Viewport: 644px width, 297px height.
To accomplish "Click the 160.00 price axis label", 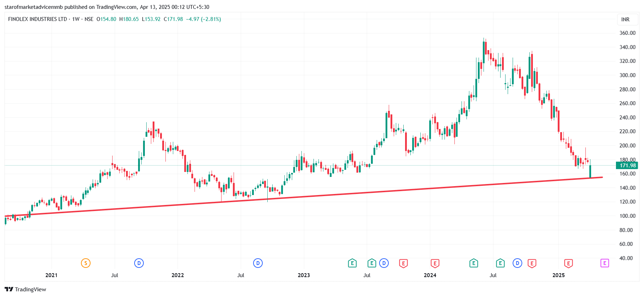I will pyautogui.click(x=627, y=174).
